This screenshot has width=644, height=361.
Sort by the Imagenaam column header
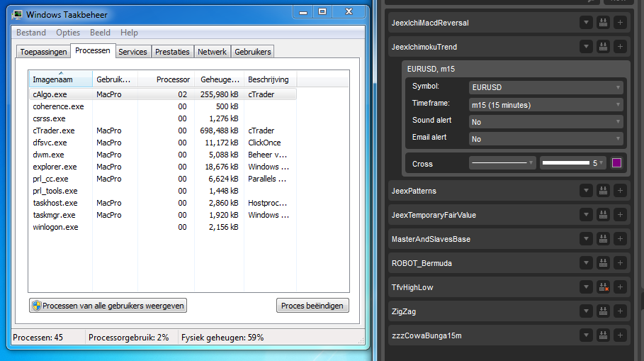(61, 79)
